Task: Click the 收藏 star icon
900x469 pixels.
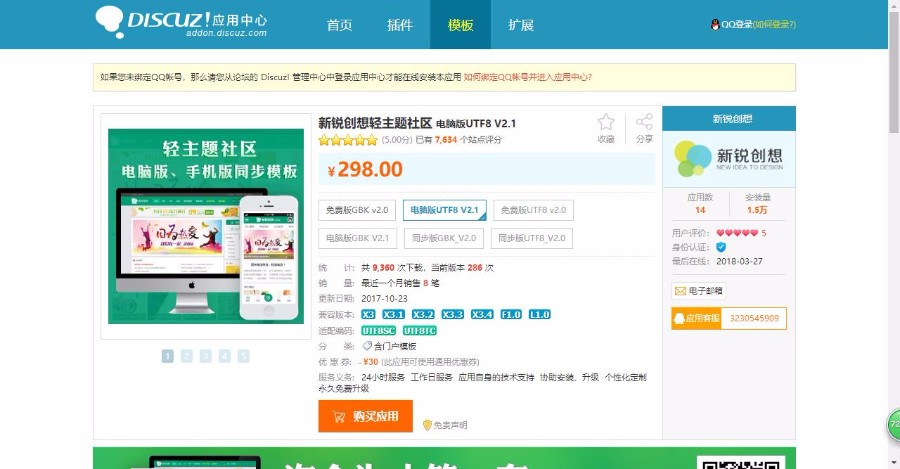Action: 606,122
